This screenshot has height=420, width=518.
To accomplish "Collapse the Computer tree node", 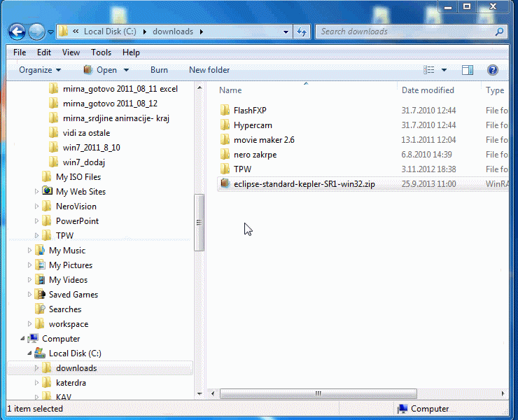I will [x=23, y=339].
